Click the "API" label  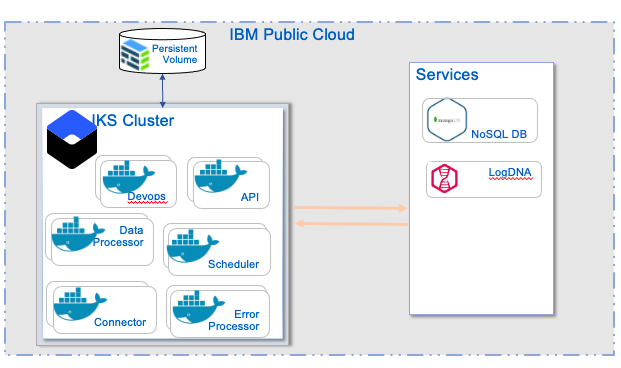(250, 197)
